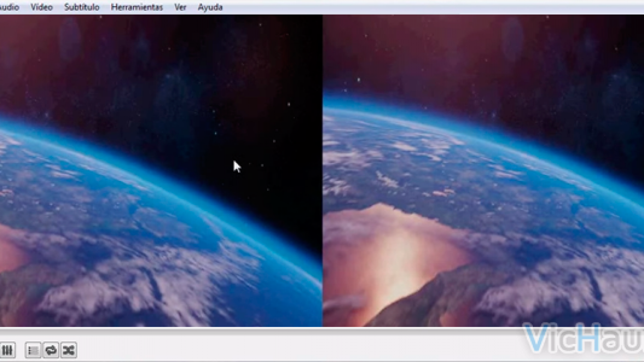
Task: Open the Subtítulo menu
Action: pos(82,7)
